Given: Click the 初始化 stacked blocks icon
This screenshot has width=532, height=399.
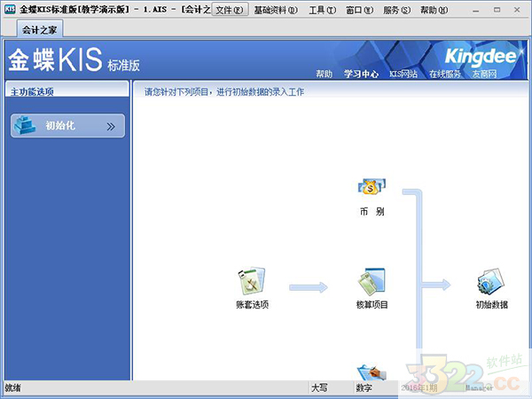Looking at the screenshot, I should click(25, 125).
